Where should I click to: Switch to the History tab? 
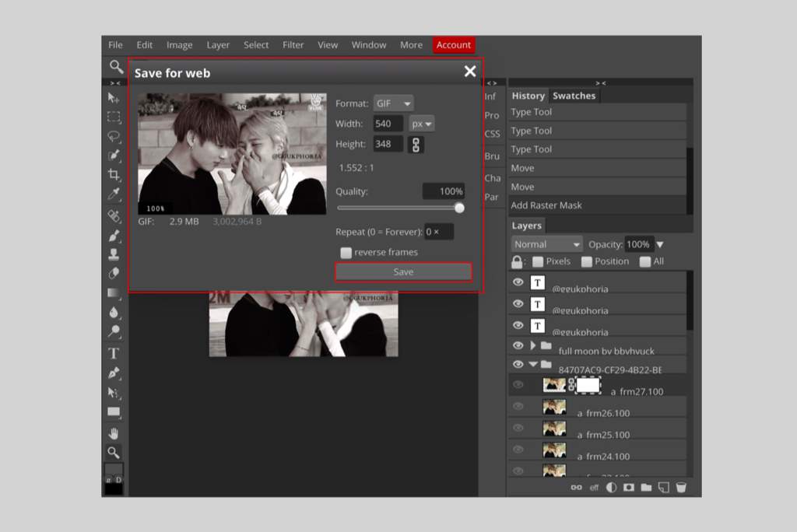click(x=528, y=96)
